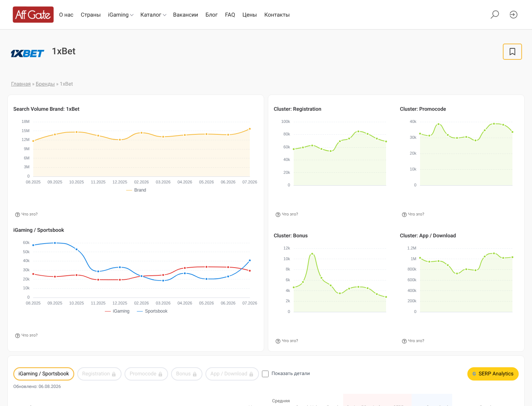Image resolution: width=532 pixels, height=406 pixels.
Task: Open the Контакты page
Action: [x=277, y=15]
